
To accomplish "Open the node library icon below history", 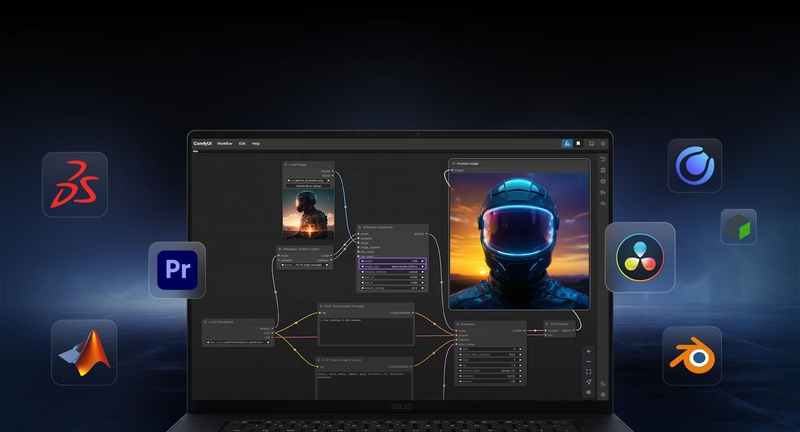I will (x=603, y=170).
